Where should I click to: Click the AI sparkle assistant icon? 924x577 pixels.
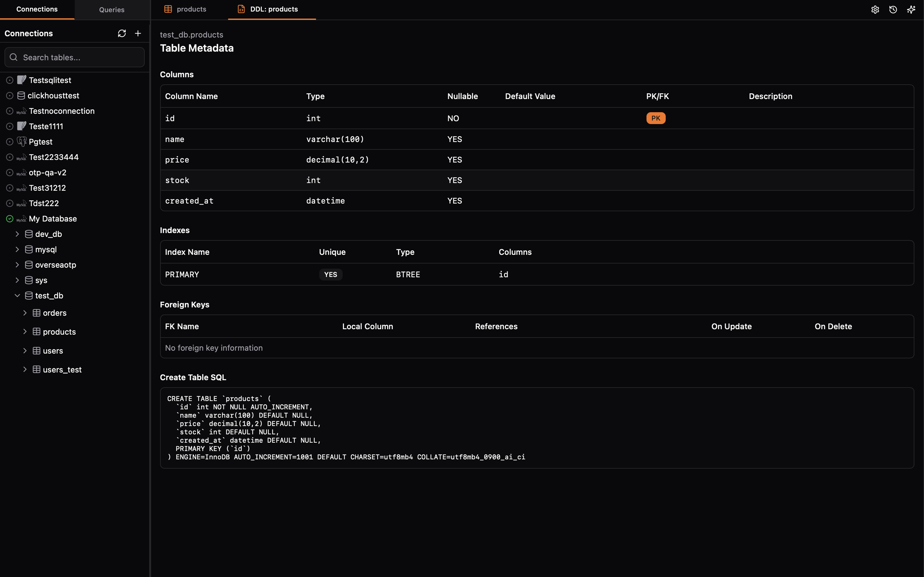(x=911, y=10)
